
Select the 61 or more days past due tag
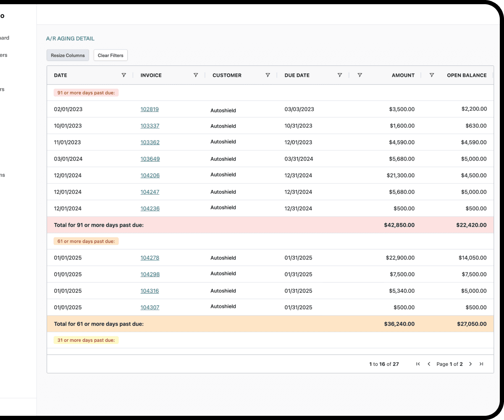tap(86, 241)
